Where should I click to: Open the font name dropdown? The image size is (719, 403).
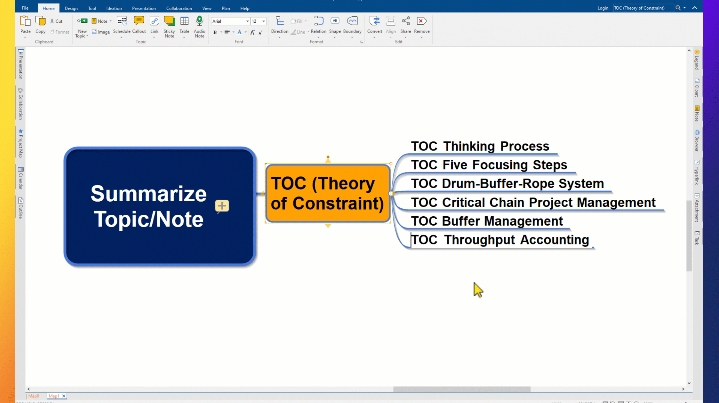(x=248, y=21)
